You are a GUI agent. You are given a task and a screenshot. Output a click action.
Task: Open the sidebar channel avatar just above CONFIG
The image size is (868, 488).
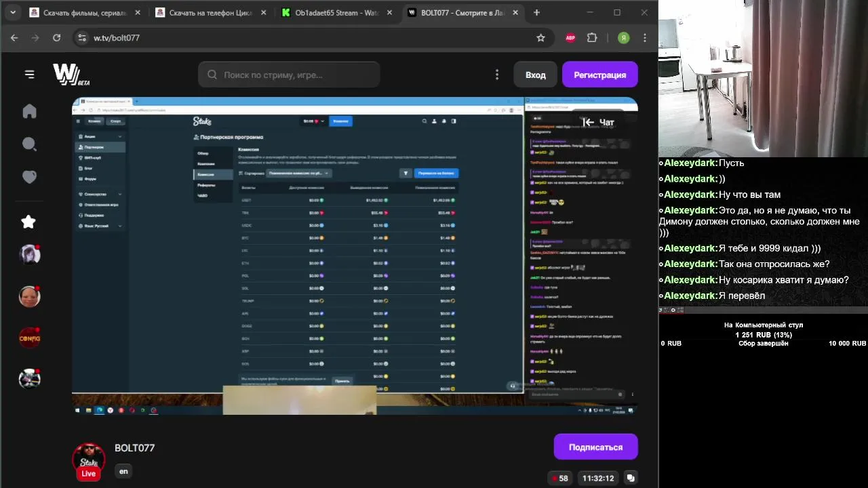[x=29, y=296]
